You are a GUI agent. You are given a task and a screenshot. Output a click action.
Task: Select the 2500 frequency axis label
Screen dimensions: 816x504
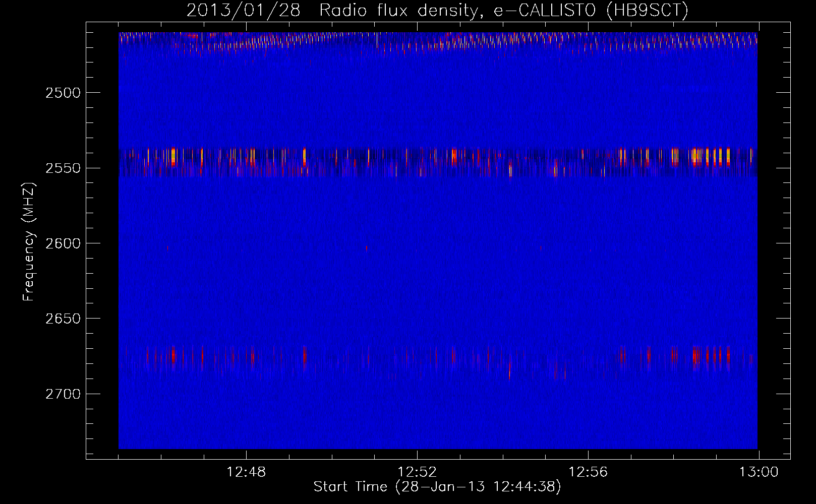pos(63,93)
